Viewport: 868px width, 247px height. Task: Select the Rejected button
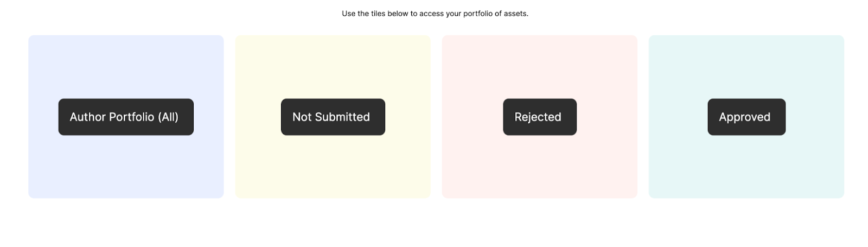[x=539, y=117]
